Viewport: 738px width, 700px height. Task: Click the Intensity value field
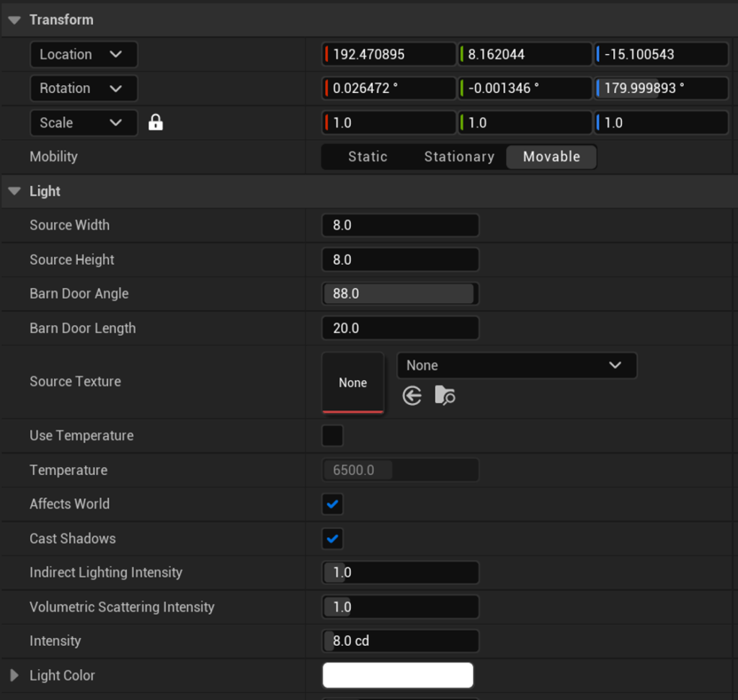400,641
